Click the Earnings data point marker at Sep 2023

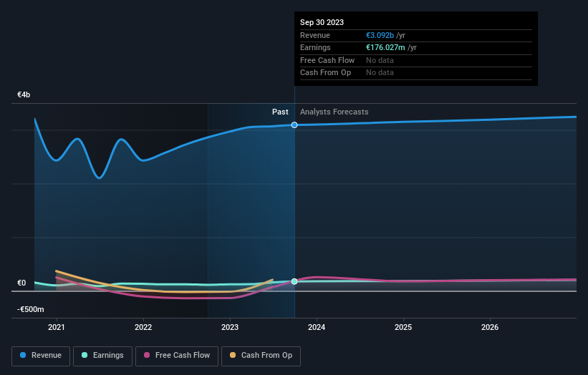tap(294, 281)
